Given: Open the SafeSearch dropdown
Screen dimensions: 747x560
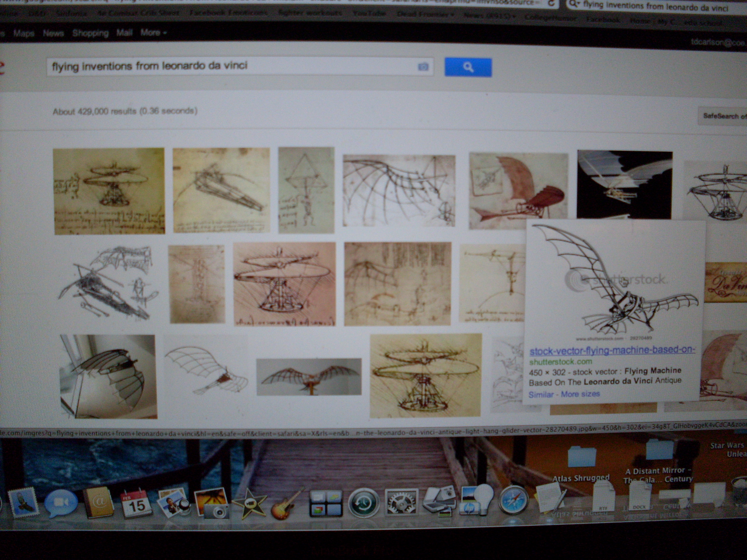Looking at the screenshot, I should coord(723,116).
